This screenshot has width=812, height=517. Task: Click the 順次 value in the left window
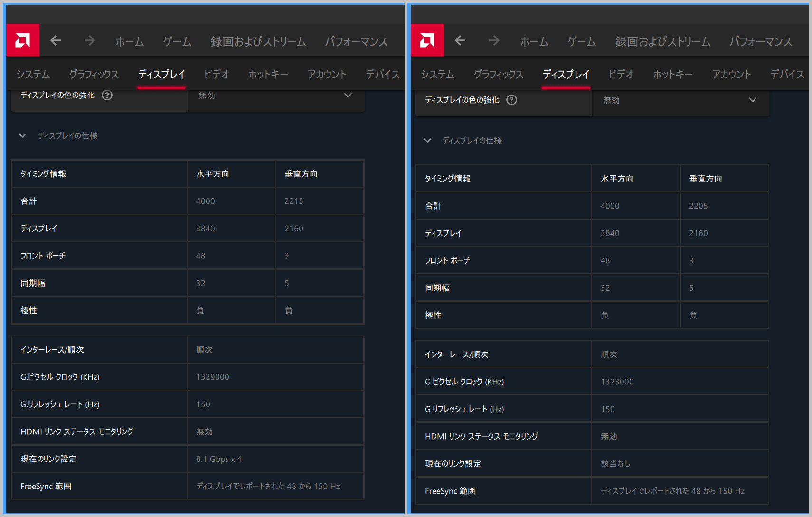click(x=204, y=350)
